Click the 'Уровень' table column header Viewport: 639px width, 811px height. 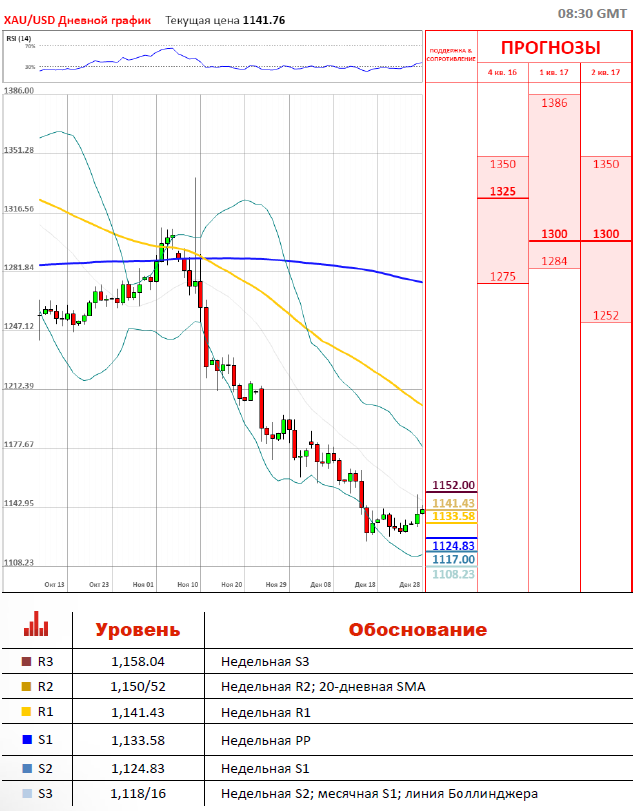(137, 630)
